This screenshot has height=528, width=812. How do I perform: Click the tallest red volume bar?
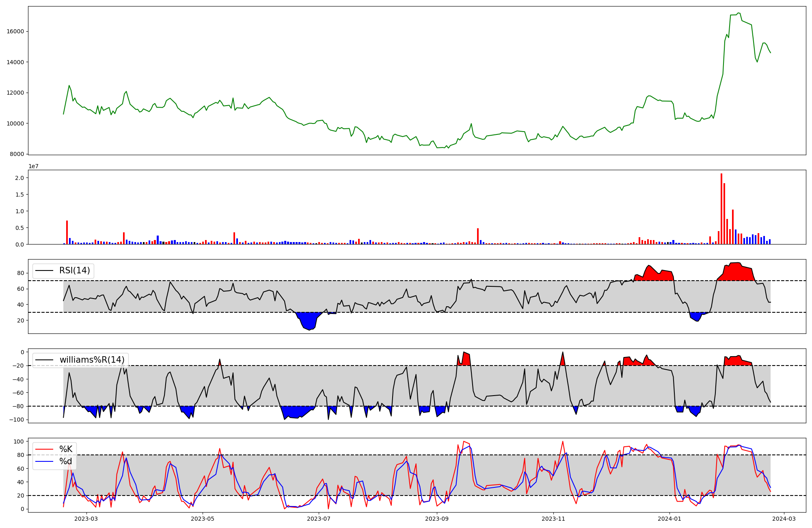(721, 209)
